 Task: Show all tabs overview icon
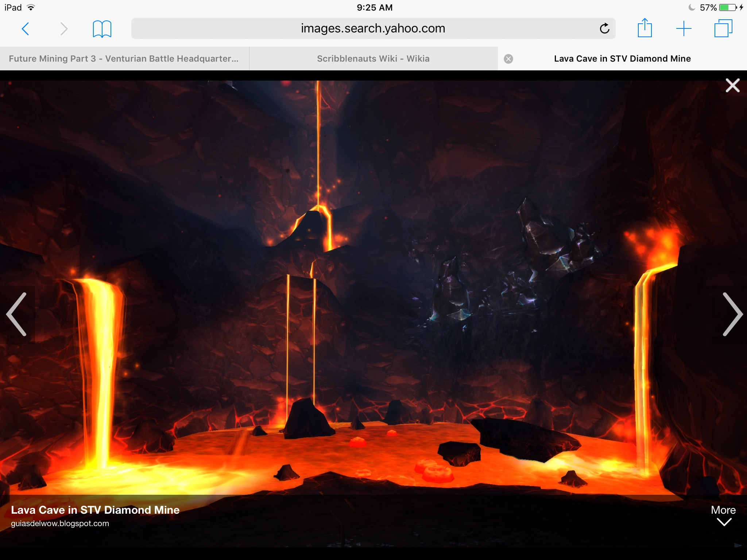pyautogui.click(x=723, y=28)
